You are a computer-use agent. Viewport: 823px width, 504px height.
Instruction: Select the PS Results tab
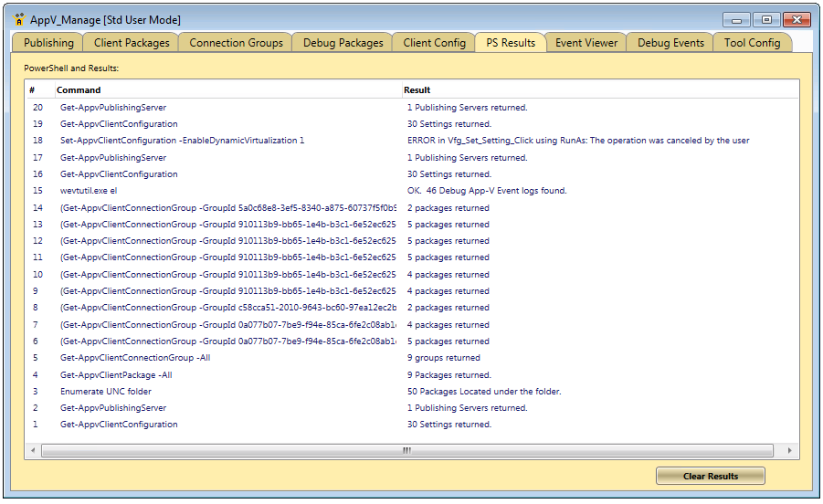click(511, 43)
